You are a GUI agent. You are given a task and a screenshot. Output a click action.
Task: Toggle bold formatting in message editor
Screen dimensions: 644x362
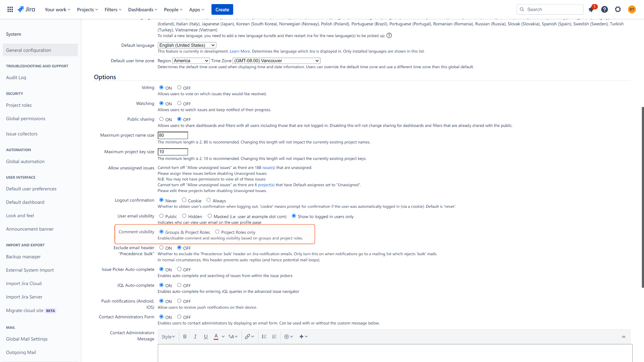click(185, 337)
